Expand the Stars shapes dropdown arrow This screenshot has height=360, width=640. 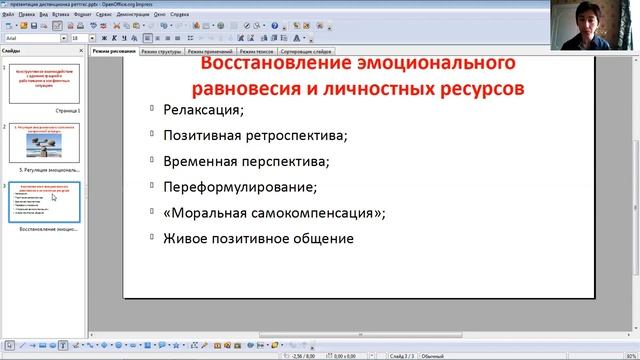coord(183,345)
